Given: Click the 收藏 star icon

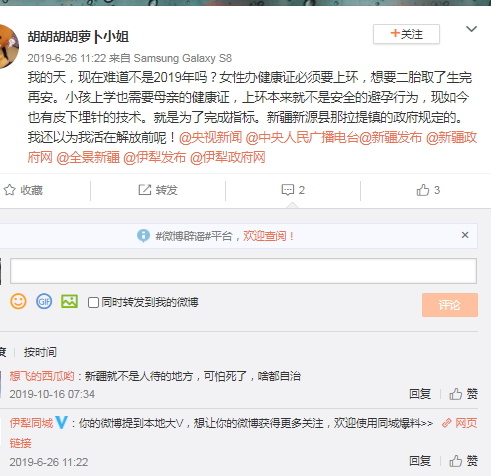Looking at the screenshot, I should pyautogui.click(x=9, y=190).
